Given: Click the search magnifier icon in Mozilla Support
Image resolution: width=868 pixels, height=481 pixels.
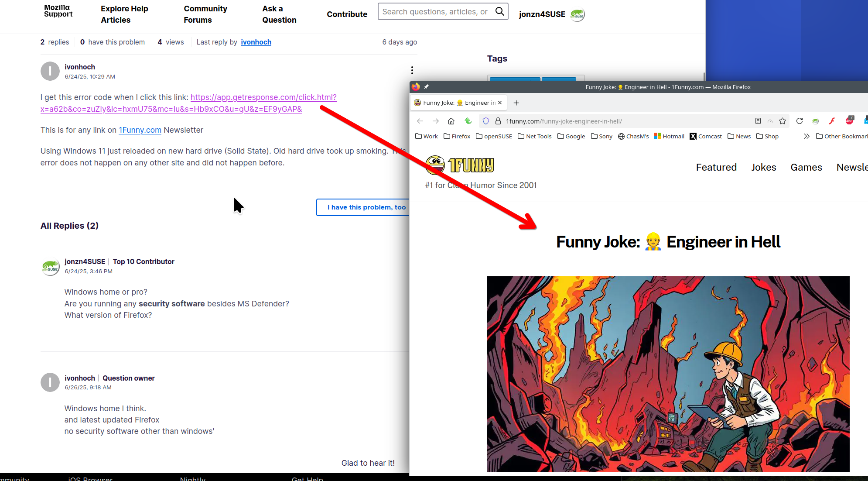Looking at the screenshot, I should tap(499, 12).
